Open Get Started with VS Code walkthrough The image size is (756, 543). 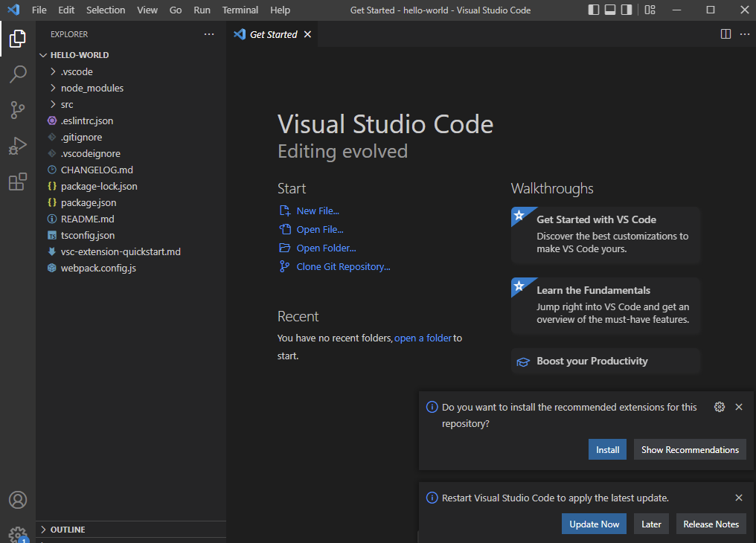tap(606, 235)
